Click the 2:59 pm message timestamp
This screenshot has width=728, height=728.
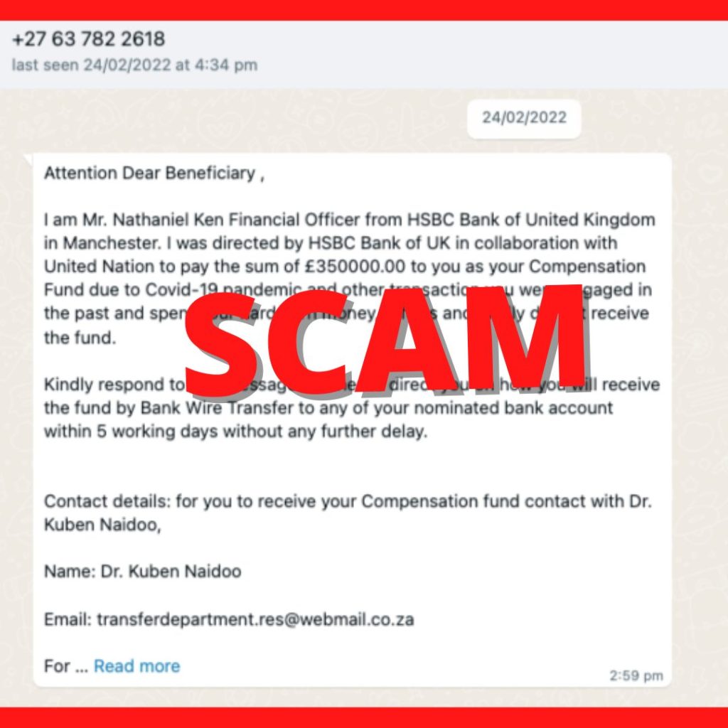tap(636, 675)
